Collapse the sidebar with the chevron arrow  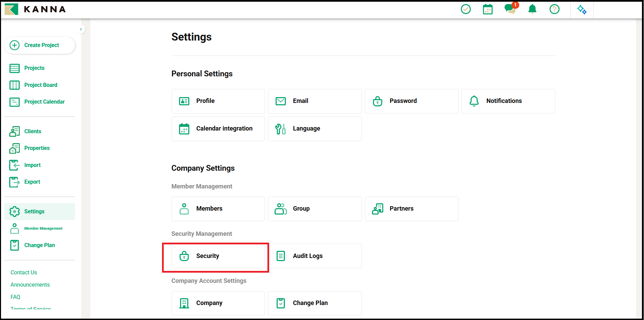(x=81, y=29)
